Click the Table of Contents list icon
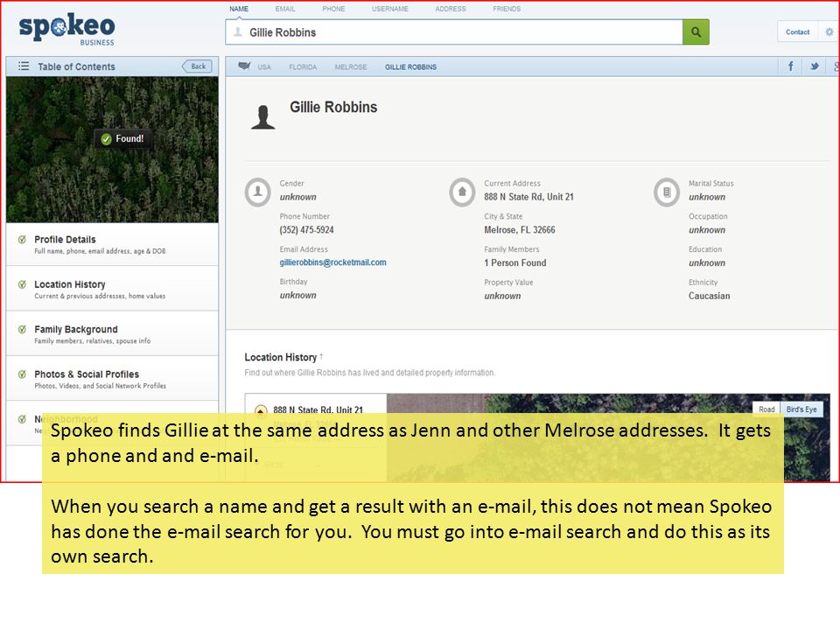840x630 pixels. (24, 66)
